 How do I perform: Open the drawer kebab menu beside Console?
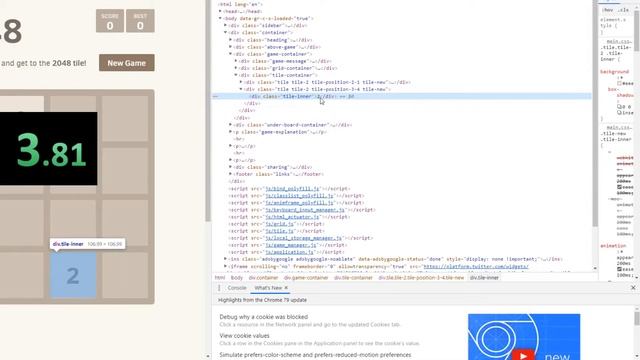coord(219,288)
